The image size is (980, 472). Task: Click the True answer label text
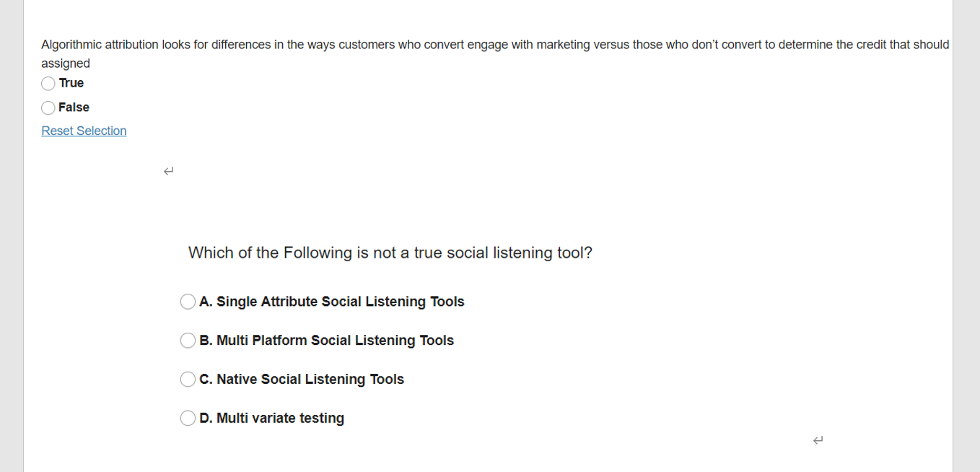coord(72,83)
